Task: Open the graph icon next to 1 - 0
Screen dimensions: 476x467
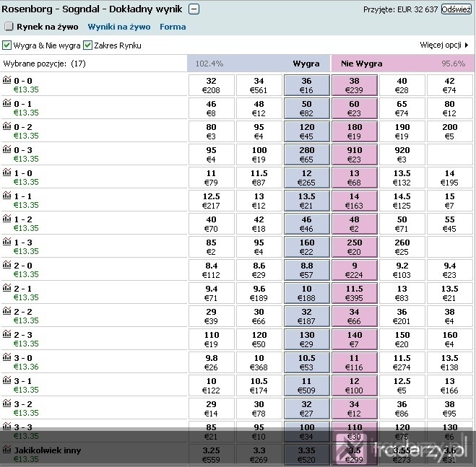Action: (7, 172)
